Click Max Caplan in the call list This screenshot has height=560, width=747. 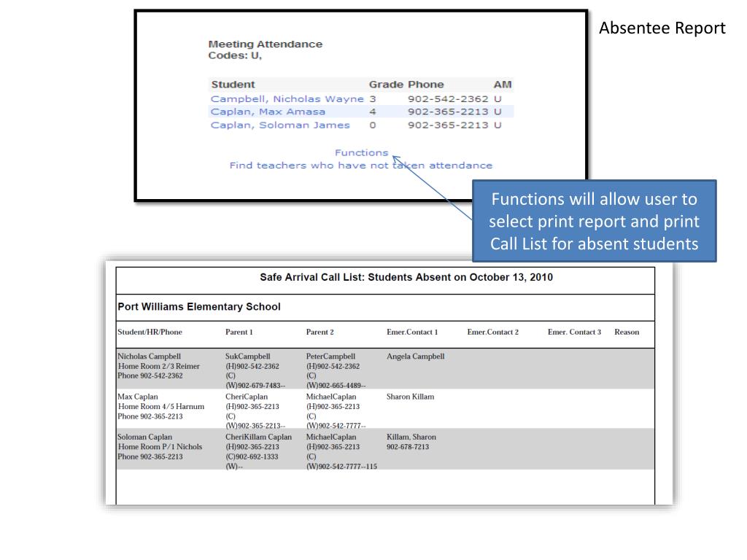[138, 397]
